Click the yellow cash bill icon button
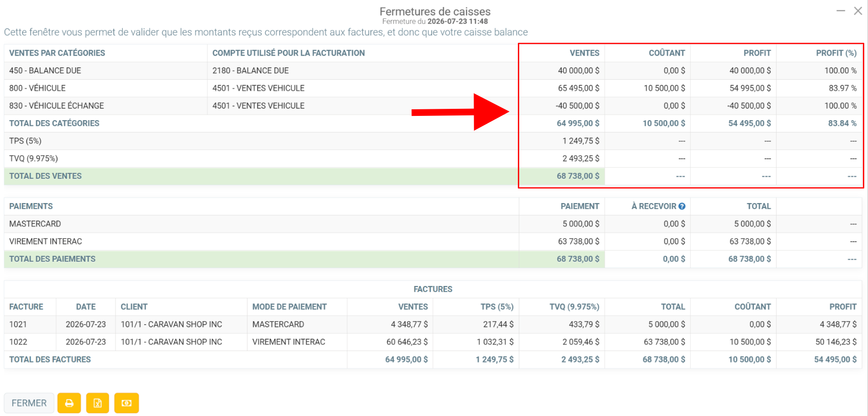 click(126, 403)
